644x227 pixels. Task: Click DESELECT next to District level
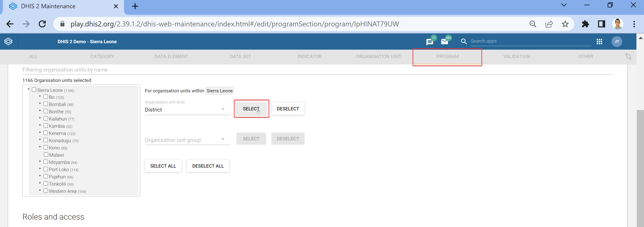288,109
